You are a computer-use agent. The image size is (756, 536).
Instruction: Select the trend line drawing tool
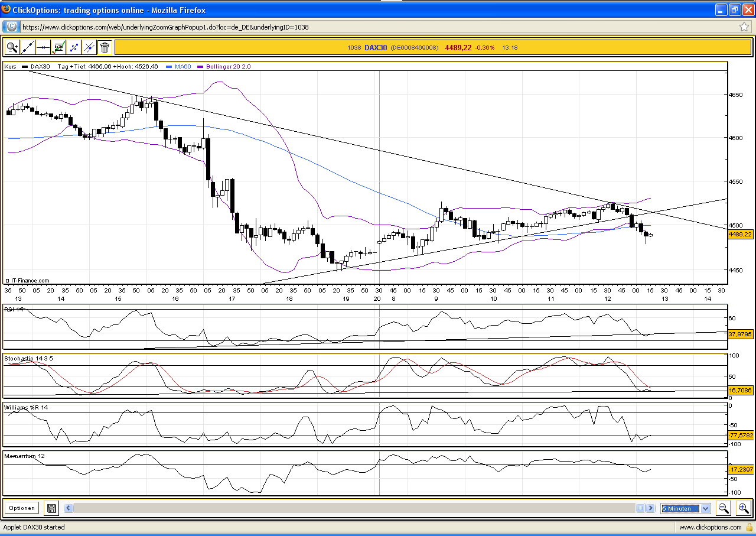click(x=27, y=47)
